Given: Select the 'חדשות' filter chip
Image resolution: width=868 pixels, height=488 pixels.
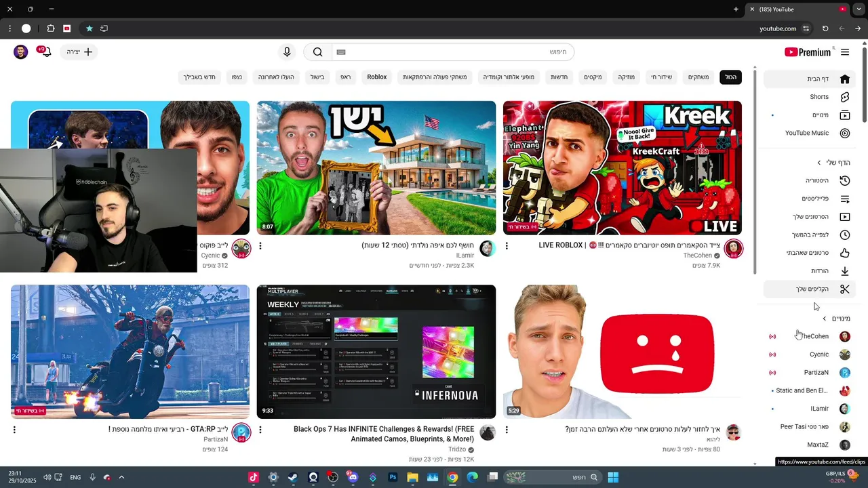Looking at the screenshot, I should [x=559, y=77].
